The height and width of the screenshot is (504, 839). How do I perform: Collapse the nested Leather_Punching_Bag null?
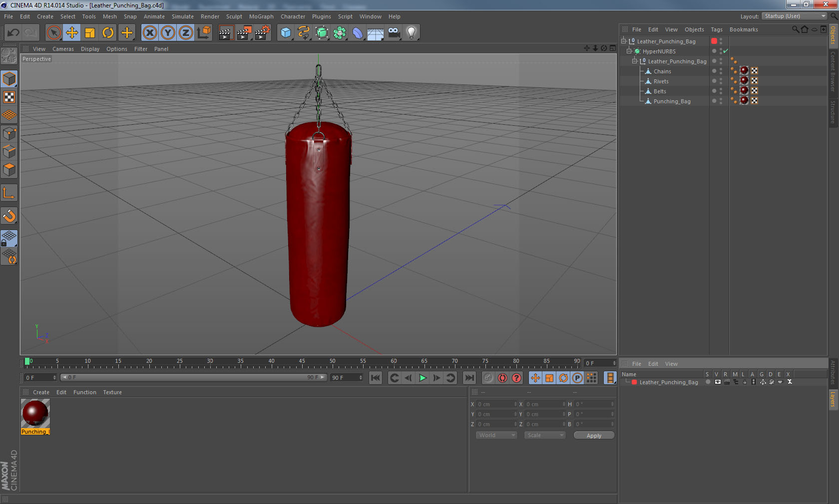click(635, 61)
